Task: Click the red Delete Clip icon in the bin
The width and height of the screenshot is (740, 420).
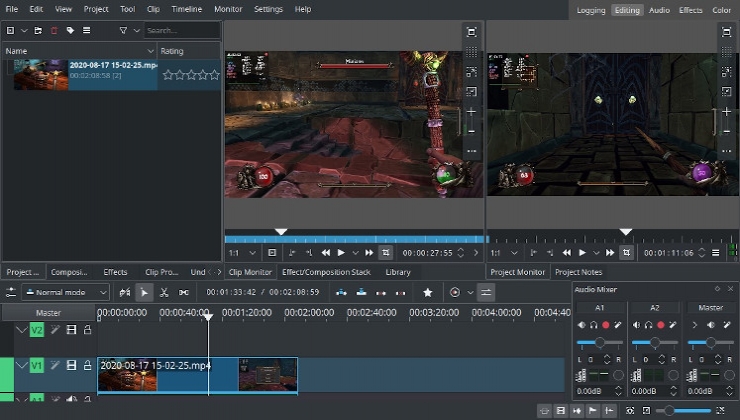Action: pyautogui.click(x=54, y=30)
